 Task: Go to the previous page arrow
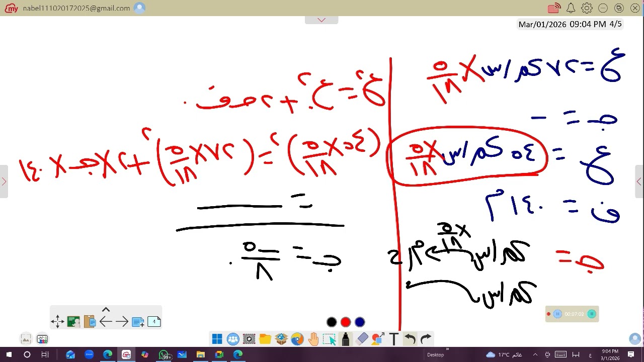point(106,322)
